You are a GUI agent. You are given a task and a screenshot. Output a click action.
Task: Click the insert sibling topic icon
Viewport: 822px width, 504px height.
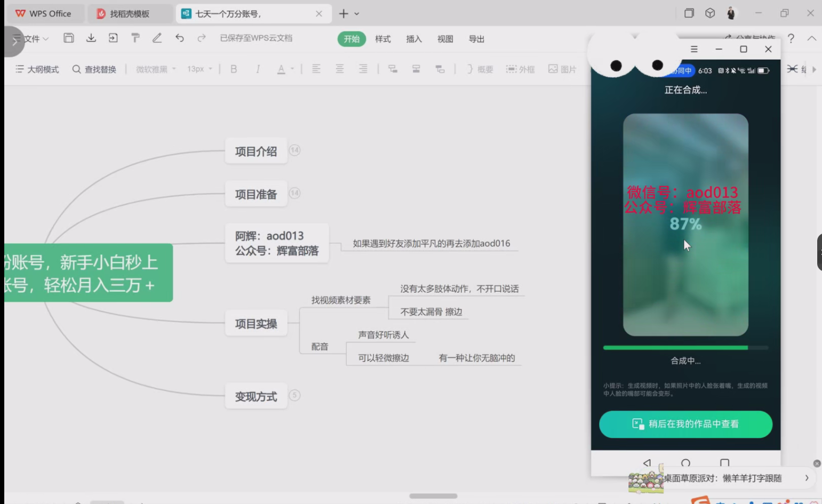pyautogui.click(x=416, y=69)
